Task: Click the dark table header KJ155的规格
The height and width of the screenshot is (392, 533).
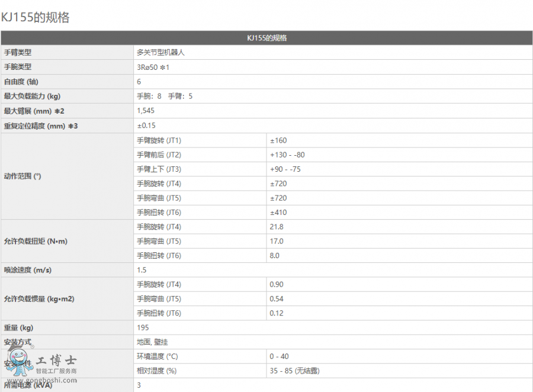Action: (266, 38)
